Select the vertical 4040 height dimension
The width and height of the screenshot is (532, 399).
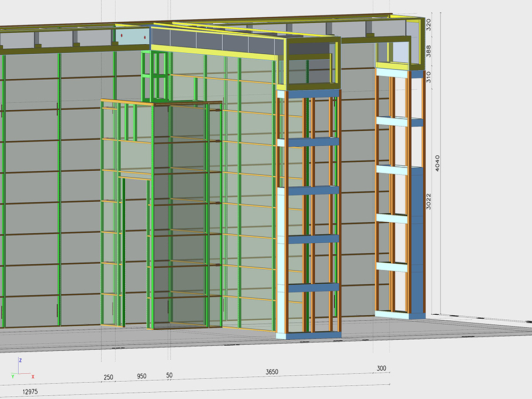(x=437, y=163)
